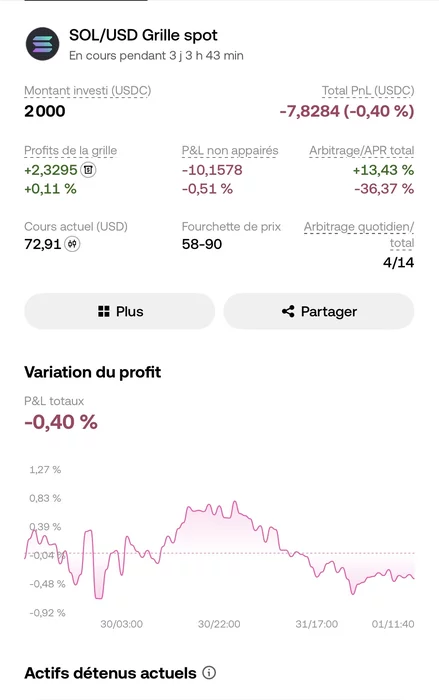This screenshot has width=439, height=700.
Task: Tap the Montant investi (USDC) label
Action: click(88, 91)
